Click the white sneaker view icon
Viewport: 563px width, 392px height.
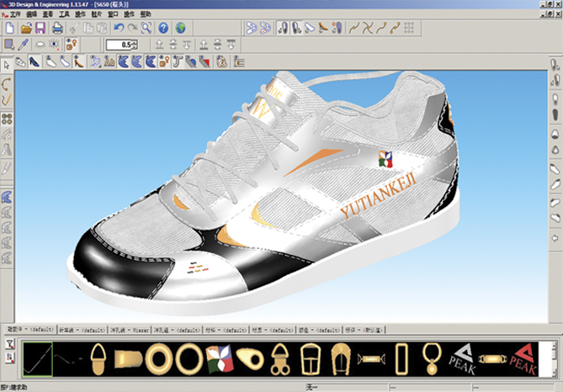[20, 62]
